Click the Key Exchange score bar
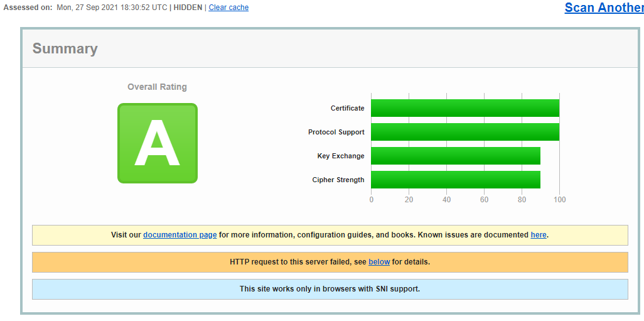The image size is (644, 321). 456,156
